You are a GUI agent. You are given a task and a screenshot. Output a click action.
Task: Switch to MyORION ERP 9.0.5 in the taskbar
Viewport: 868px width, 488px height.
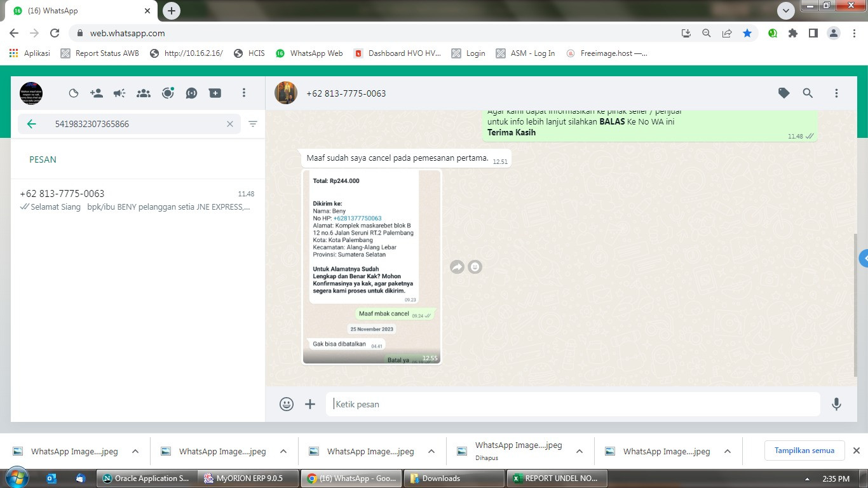coord(248,478)
